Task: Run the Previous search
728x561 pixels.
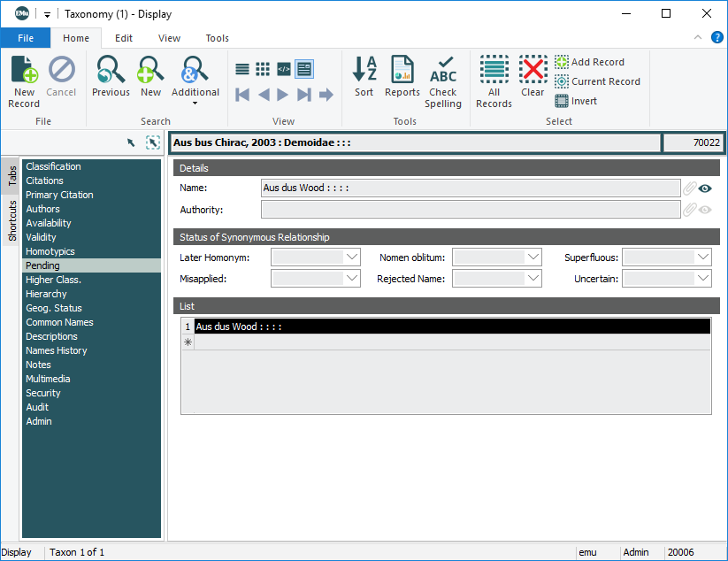Action: click(x=111, y=77)
